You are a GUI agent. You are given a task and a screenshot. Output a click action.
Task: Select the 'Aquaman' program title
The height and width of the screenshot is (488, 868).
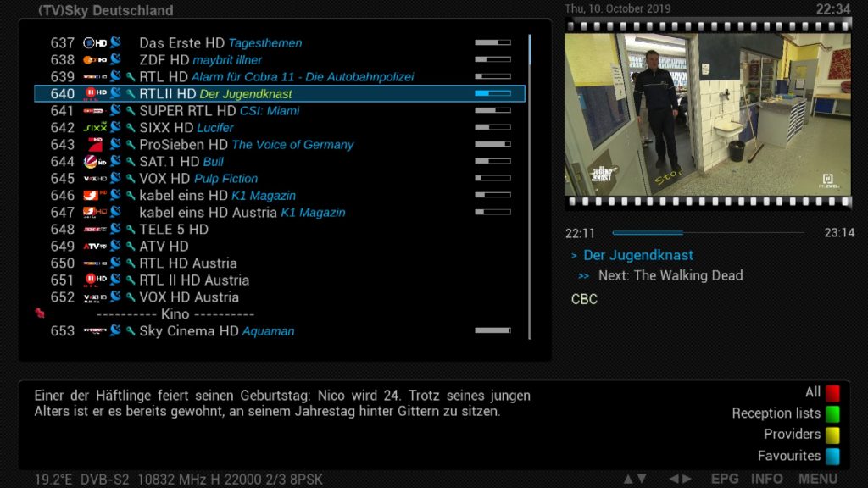coord(269,331)
